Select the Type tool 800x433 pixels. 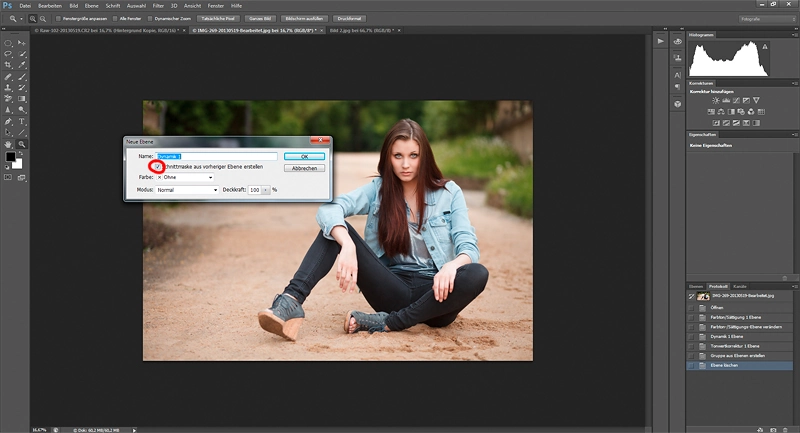(22, 121)
